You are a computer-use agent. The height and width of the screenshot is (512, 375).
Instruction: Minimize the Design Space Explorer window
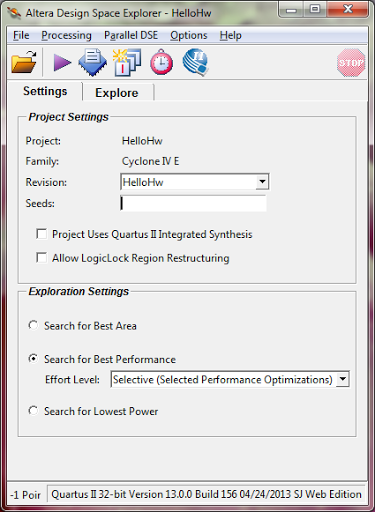[x=291, y=10]
